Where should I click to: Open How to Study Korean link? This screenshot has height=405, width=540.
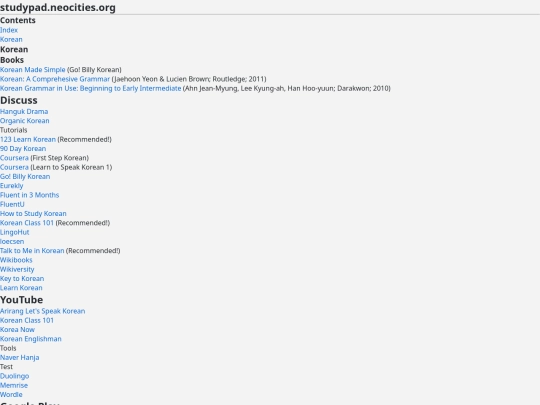click(33, 214)
